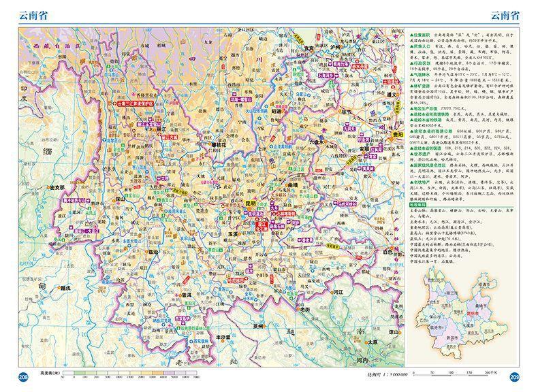Click the 地理集锦 section heading
Screen dimensions: 538x392
pos(417,203)
